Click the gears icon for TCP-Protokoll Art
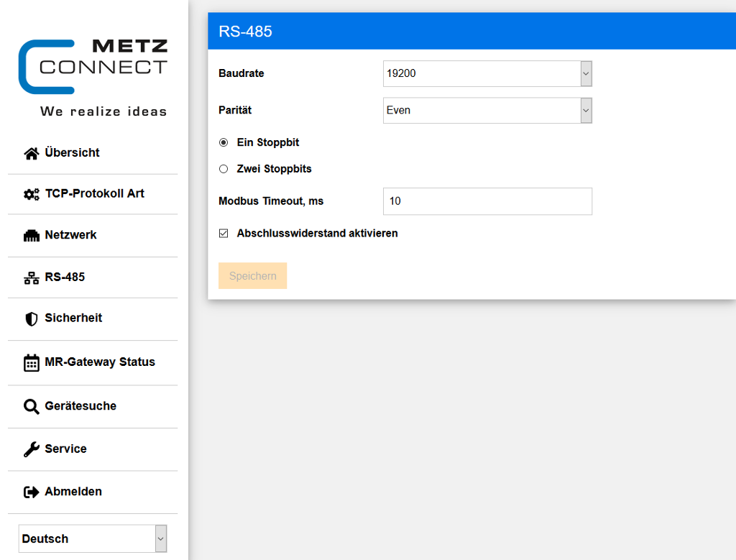The height and width of the screenshot is (560, 736). pos(31,194)
